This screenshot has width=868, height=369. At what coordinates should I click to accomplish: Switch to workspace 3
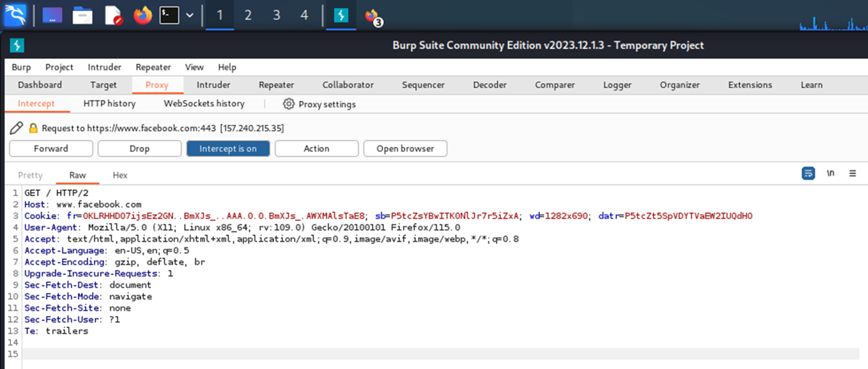(x=276, y=16)
